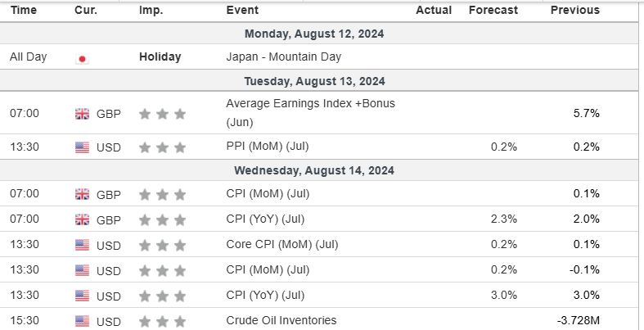Click the Wednesday, August 14, 2024 date row
644x330 pixels.
click(x=314, y=171)
